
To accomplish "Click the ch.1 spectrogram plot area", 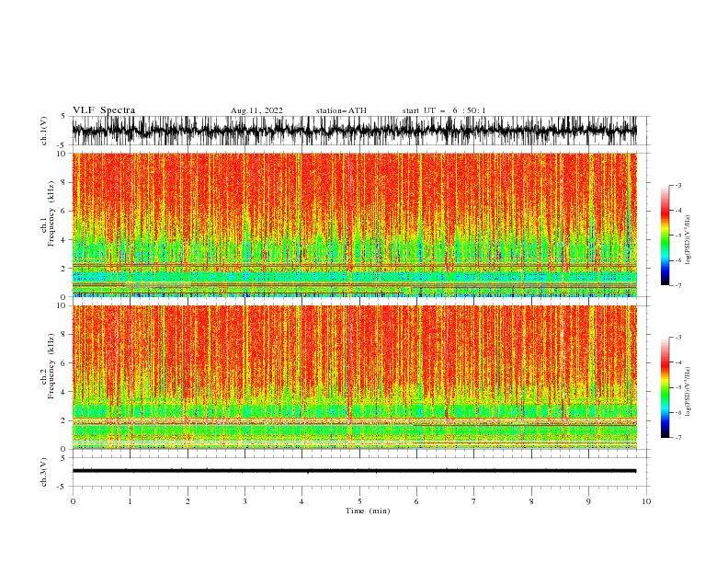I will 354,224.
